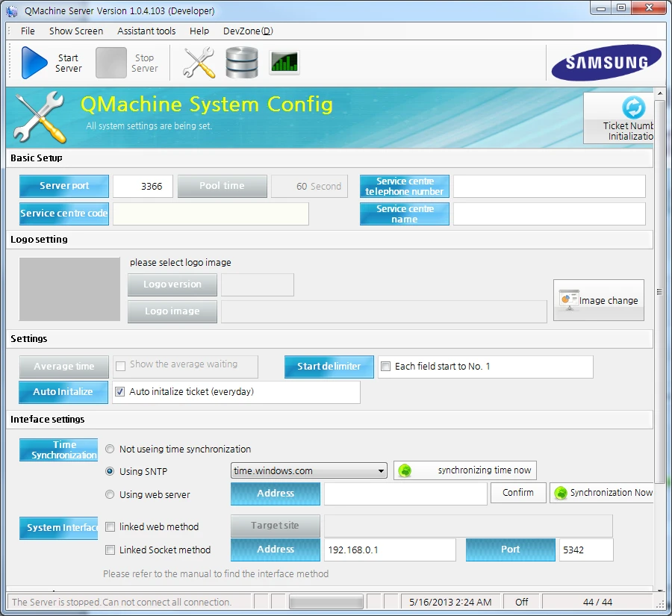672x616 pixels.
Task: Open the File menu
Action: 28,31
